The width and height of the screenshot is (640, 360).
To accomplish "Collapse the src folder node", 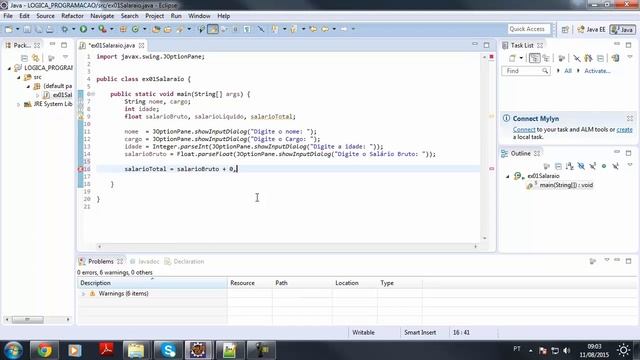I will 19,77.
